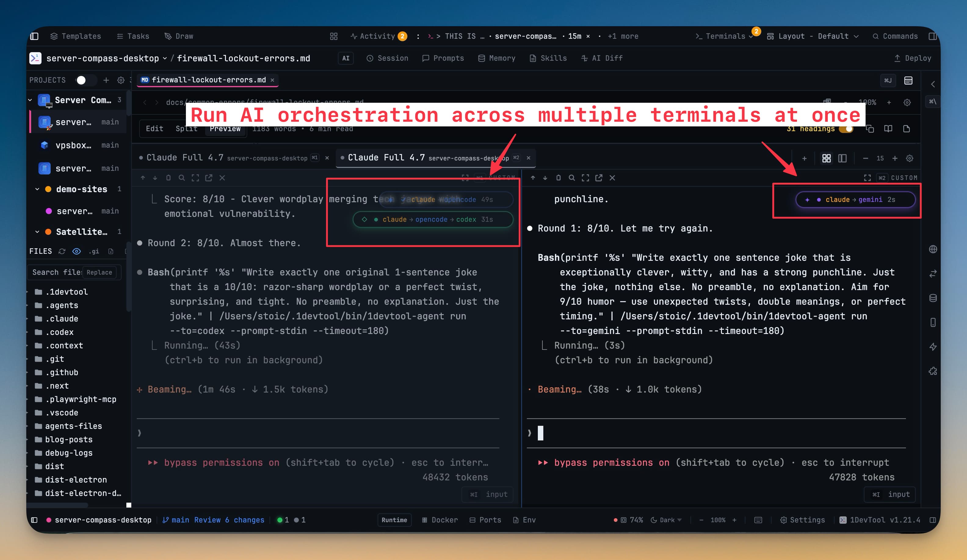Open the Runtime status button

pos(394,520)
